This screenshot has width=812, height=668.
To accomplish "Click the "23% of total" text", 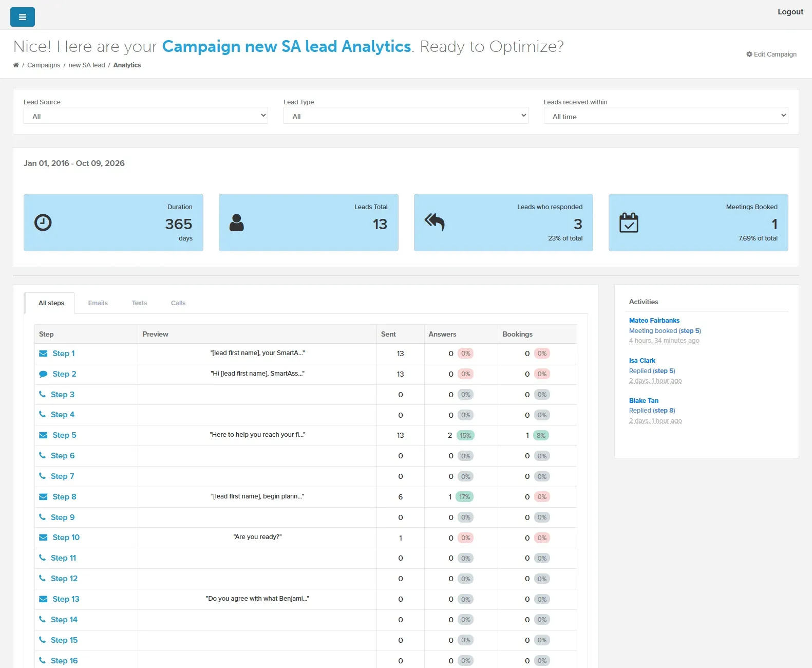I will (565, 238).
